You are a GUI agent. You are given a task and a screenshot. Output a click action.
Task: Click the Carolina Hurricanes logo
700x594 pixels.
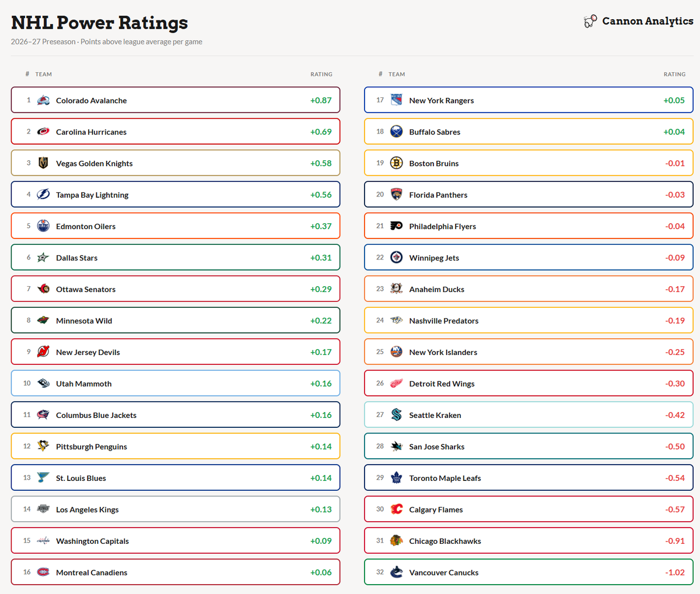pyautogui.click(x=43, y=132)
